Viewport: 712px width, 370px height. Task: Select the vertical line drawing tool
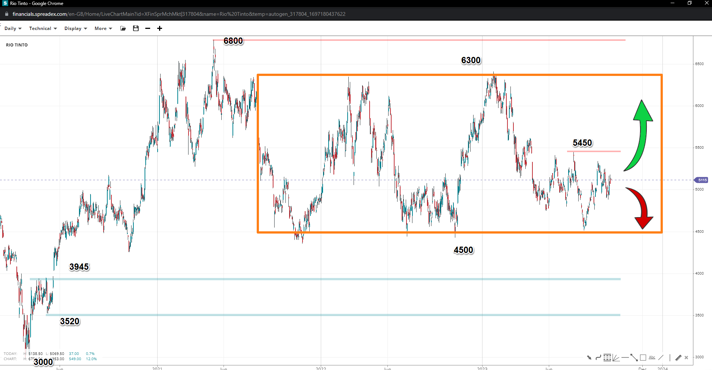click(670, 357)
